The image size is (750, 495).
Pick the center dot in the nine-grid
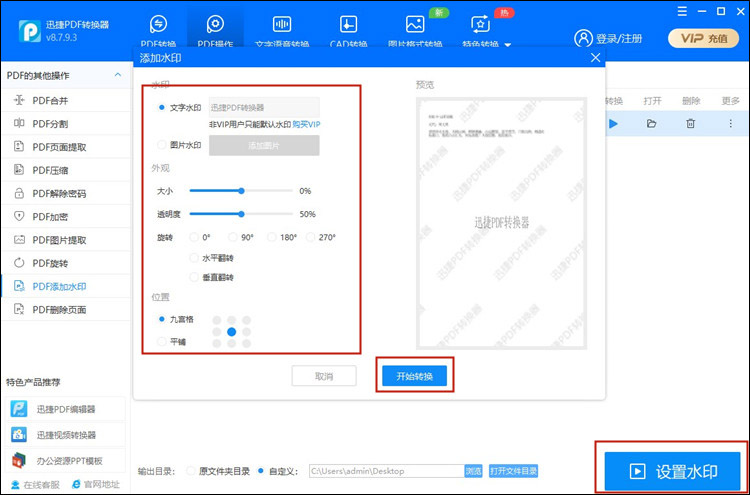[x=232, y=331]
